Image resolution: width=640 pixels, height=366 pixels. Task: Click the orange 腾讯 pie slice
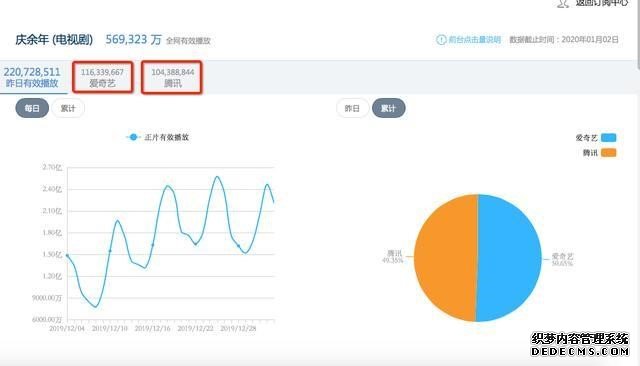pos(446,258)
